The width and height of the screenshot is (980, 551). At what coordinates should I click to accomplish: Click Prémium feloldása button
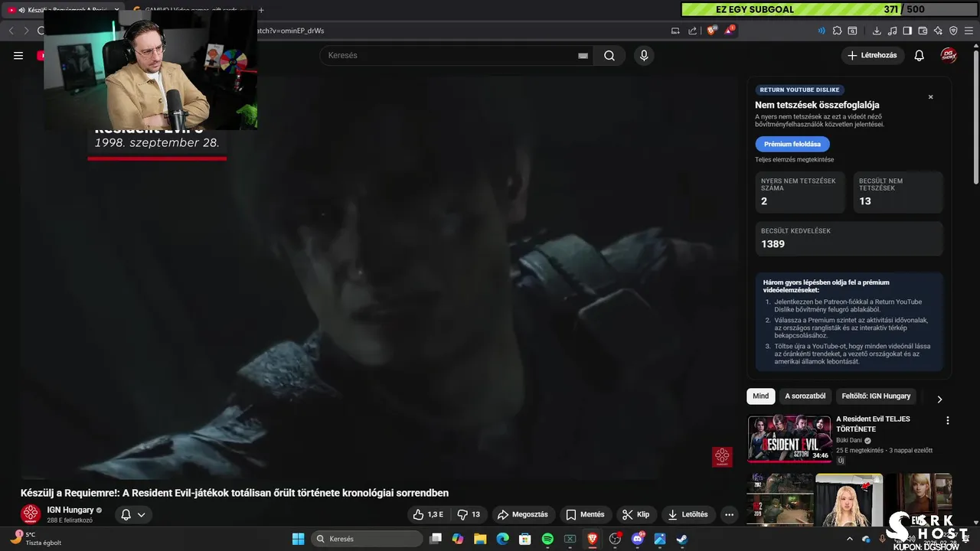point(792,144)
